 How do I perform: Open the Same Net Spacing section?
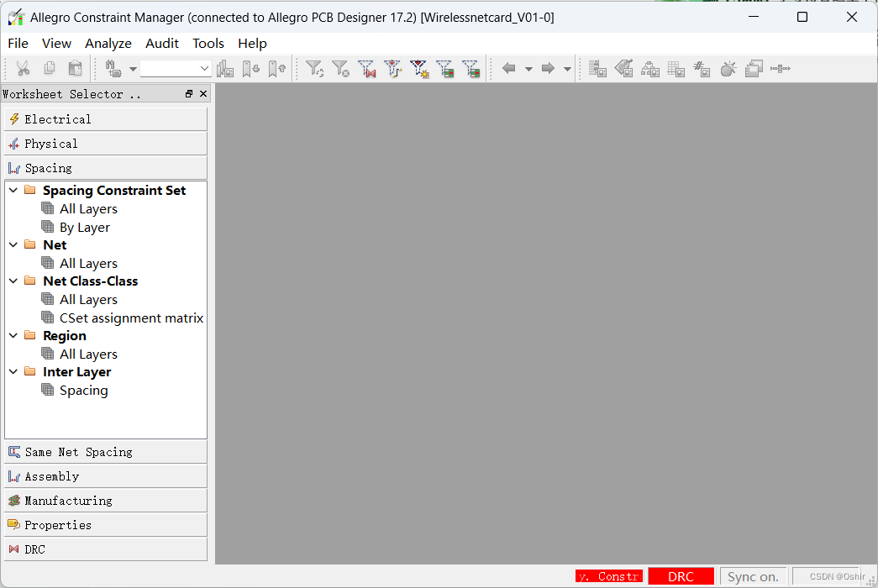[x=105, y=452]
